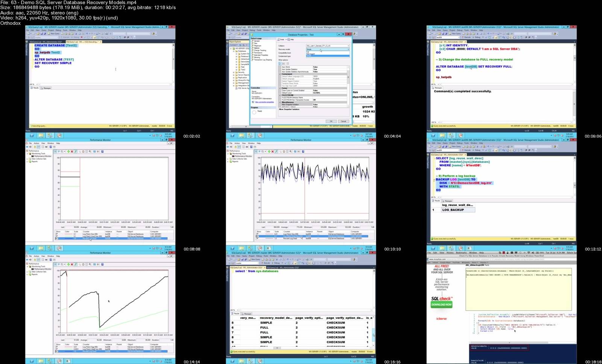Viewport: 602px width, 364px height.
Task: Click red Delete counter X in 00:10:10 frame
Action: tap(272, 152)
